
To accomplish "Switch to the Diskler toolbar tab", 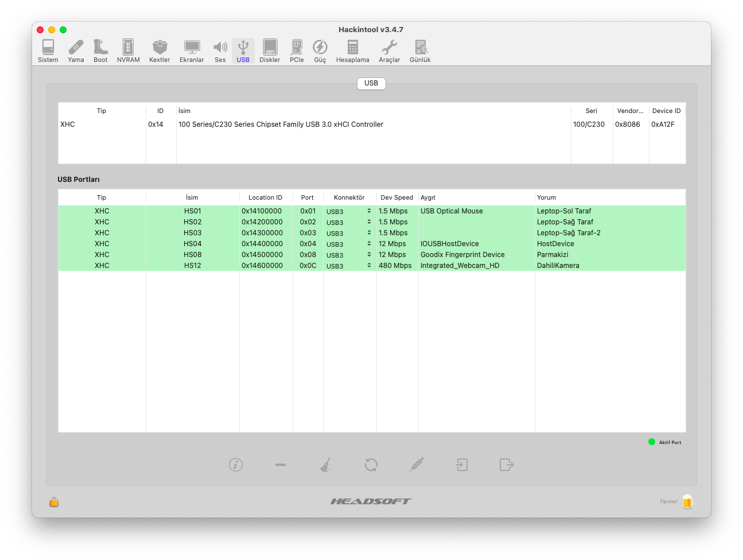I will [270, 50].
